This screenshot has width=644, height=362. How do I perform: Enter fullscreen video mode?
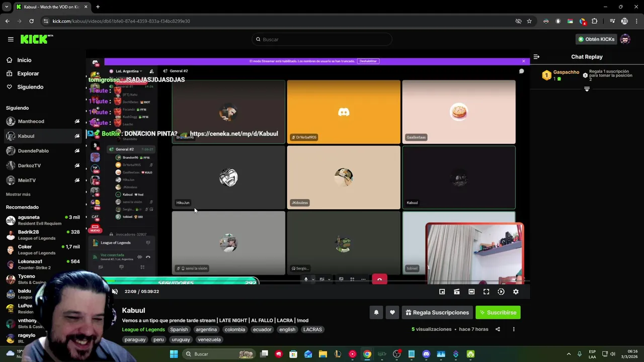(x=486, y=292)
